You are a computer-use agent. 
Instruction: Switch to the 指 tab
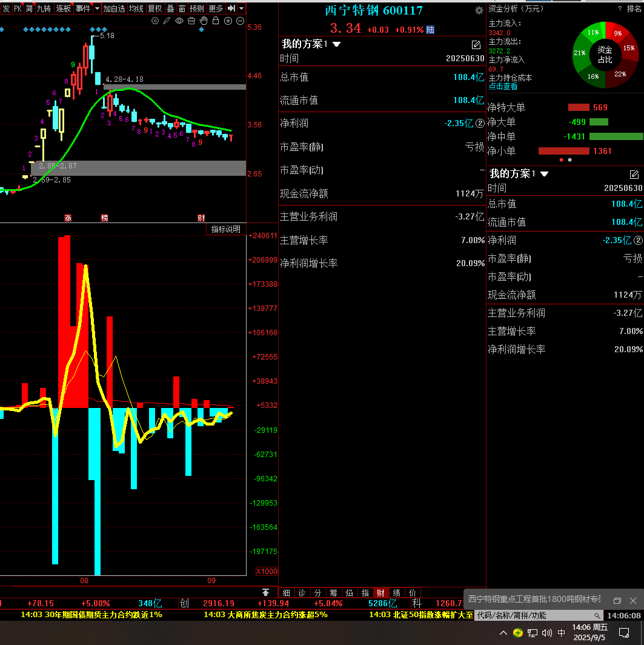click(x=365, y=593)
